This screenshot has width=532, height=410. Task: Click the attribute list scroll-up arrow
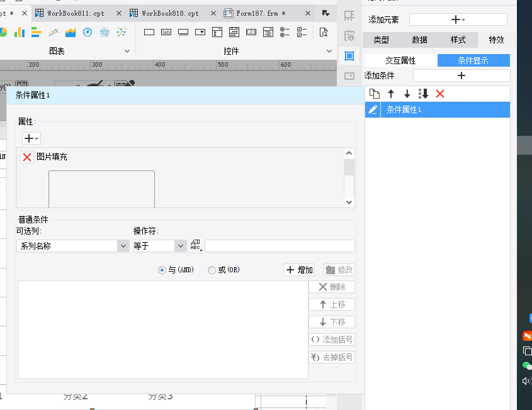349,153
